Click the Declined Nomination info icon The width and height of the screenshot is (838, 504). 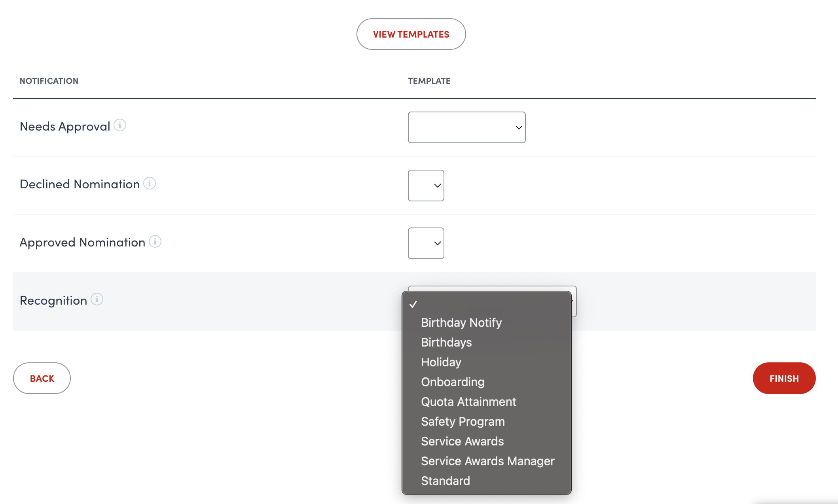[x=150, y=184]
